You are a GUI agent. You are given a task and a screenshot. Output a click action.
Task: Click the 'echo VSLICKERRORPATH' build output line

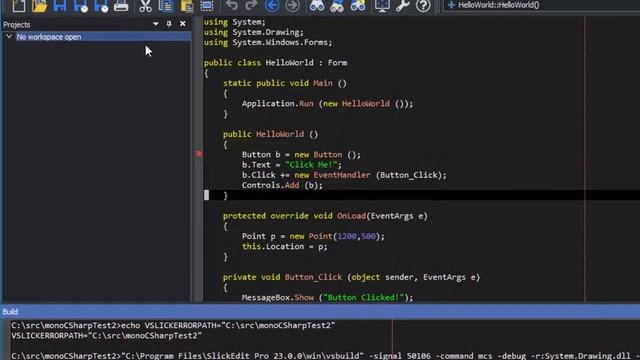173,325
